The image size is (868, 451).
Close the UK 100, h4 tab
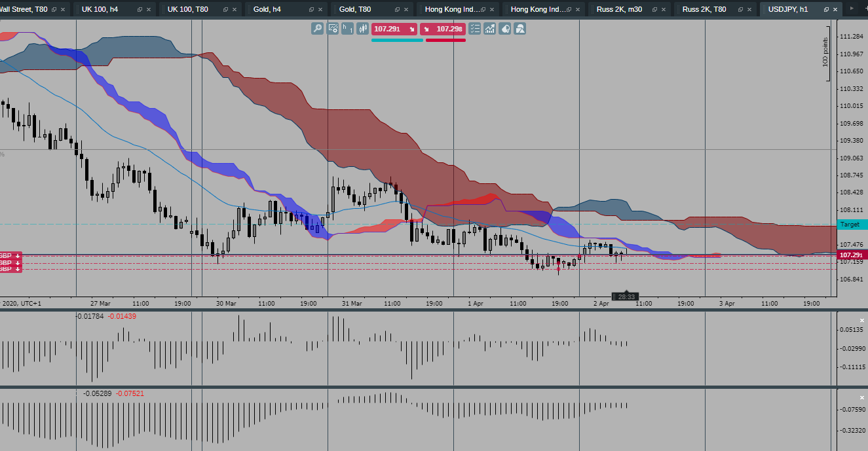(x=149, y=10)
